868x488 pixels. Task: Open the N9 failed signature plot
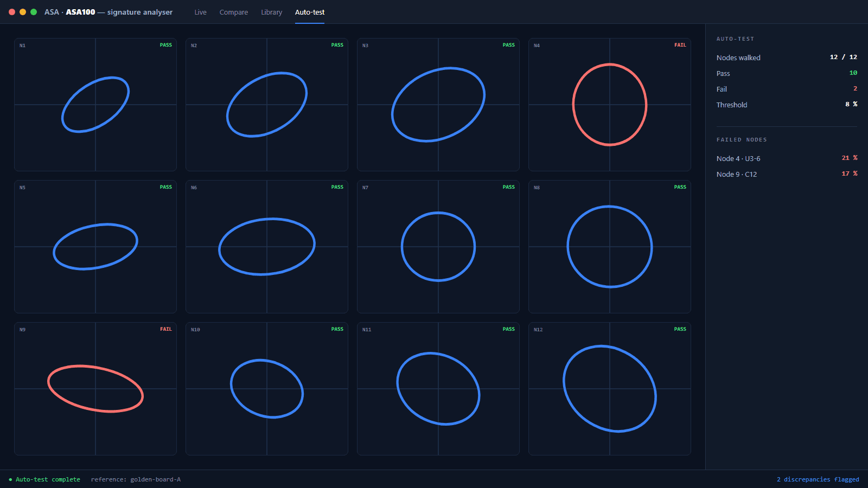pyautogui.click(x=95, y=389)
